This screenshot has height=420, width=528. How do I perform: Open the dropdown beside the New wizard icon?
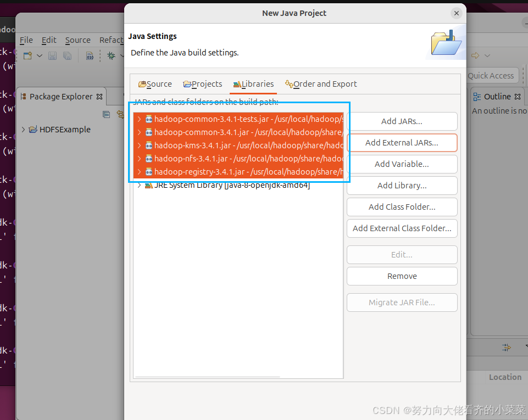pos(40,55)
